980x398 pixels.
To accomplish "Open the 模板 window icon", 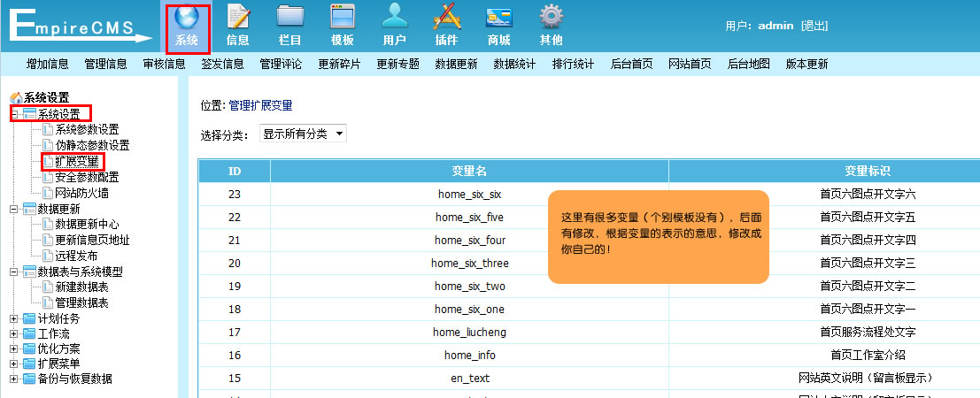I will [343, 17].
